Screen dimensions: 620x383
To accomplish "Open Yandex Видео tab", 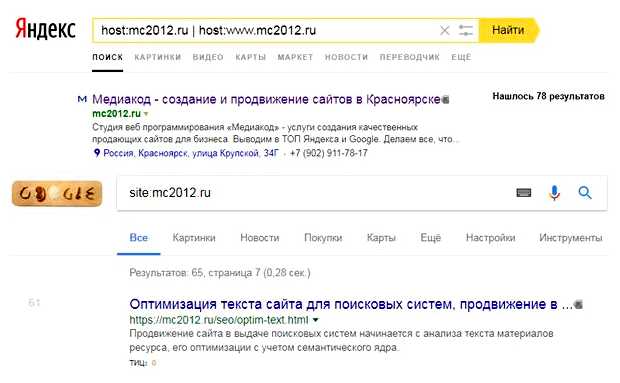I will [x=208, y=57].
